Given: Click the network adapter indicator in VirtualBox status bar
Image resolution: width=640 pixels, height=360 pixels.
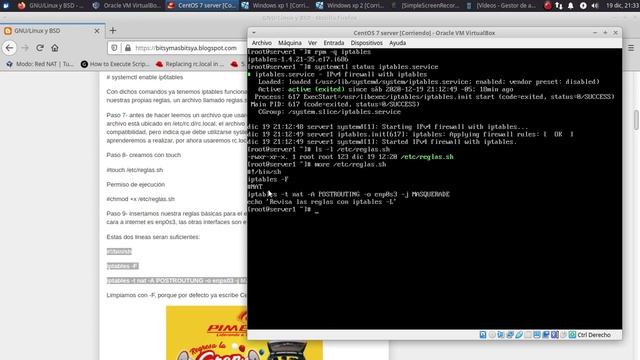Looking at the screenshot, I should pos(510,335).
